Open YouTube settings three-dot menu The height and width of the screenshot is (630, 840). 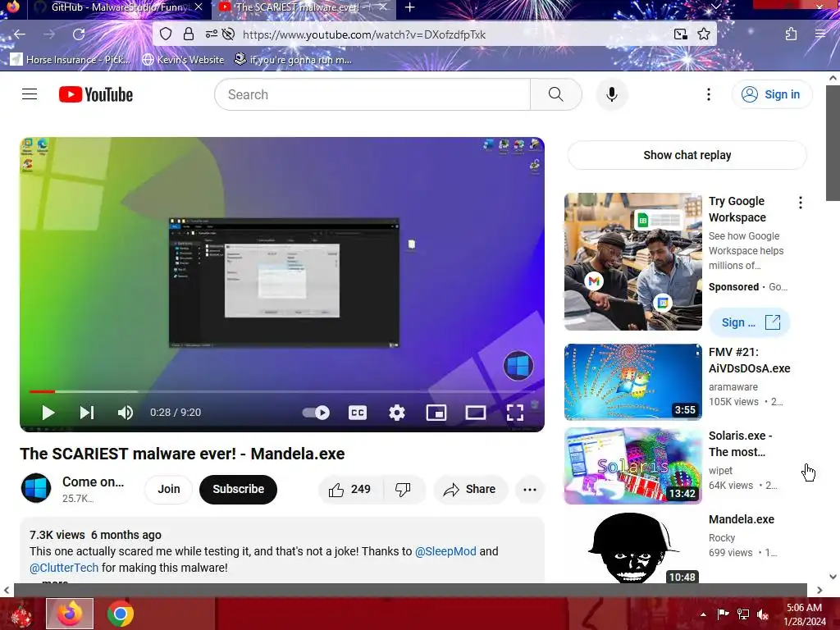pyautogui.click(x=708, y=94)
